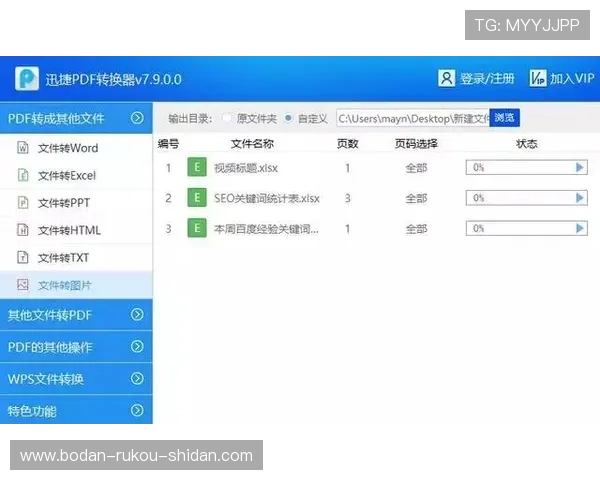The height and width of the screenshot is (480, 600).
Task: Click the VIP badge icon
Action: (538, 78)
